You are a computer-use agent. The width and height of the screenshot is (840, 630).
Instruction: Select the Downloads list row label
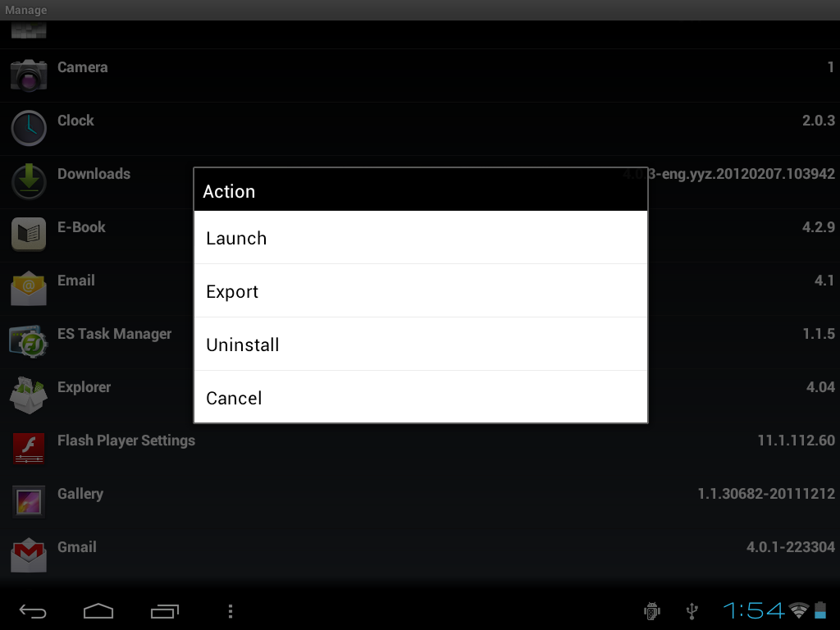pos(94,174)
